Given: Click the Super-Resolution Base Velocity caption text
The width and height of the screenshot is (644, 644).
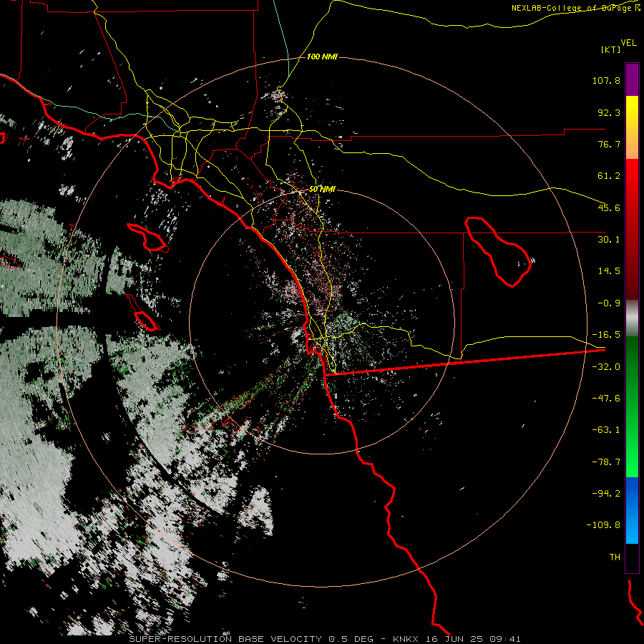Looking at the screenshot, I should click(x=325, y=639).
